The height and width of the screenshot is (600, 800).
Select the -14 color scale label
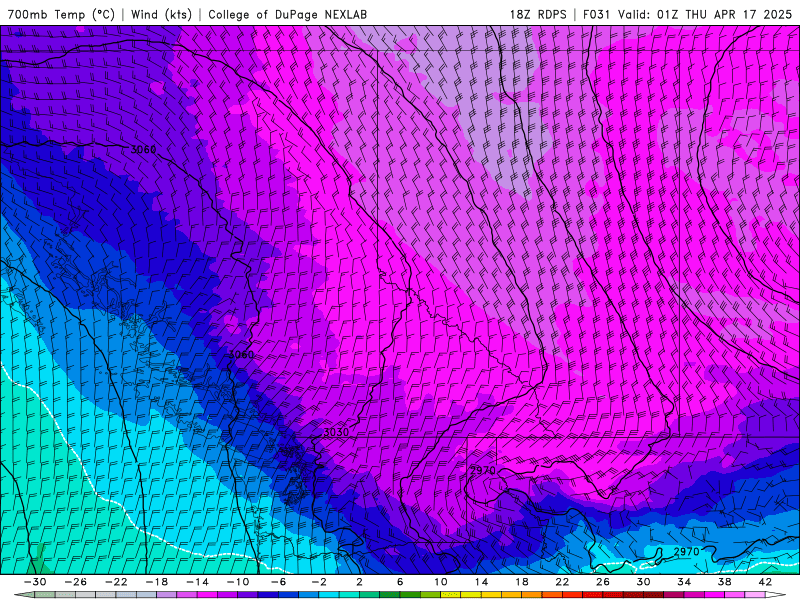[197, 582]
